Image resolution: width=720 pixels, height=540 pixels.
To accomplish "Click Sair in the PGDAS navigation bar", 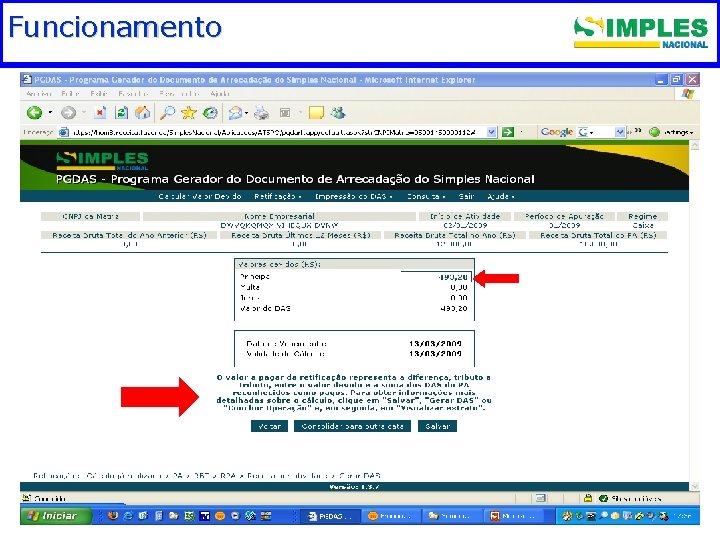I will click(466, 196).
